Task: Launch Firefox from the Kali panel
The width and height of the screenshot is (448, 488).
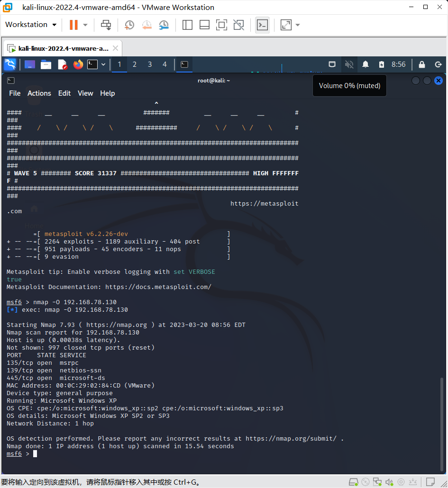Action: tap(78, 64)
